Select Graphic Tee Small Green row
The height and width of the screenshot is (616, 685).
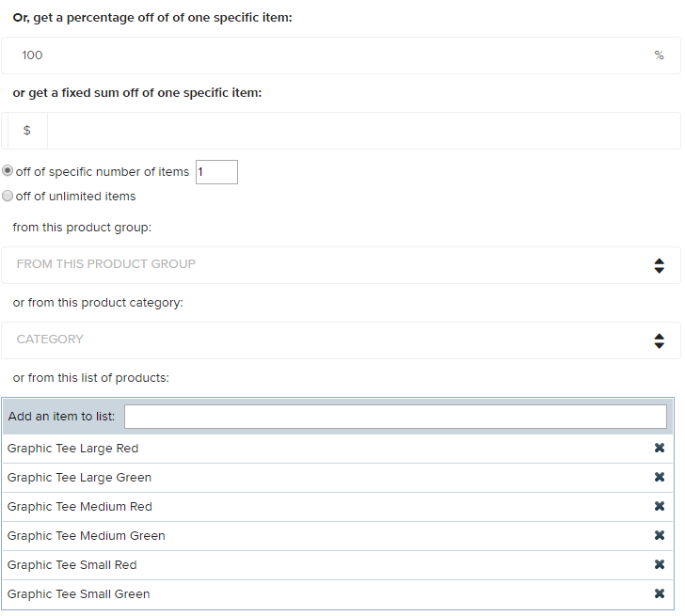[x=338, y=594]
